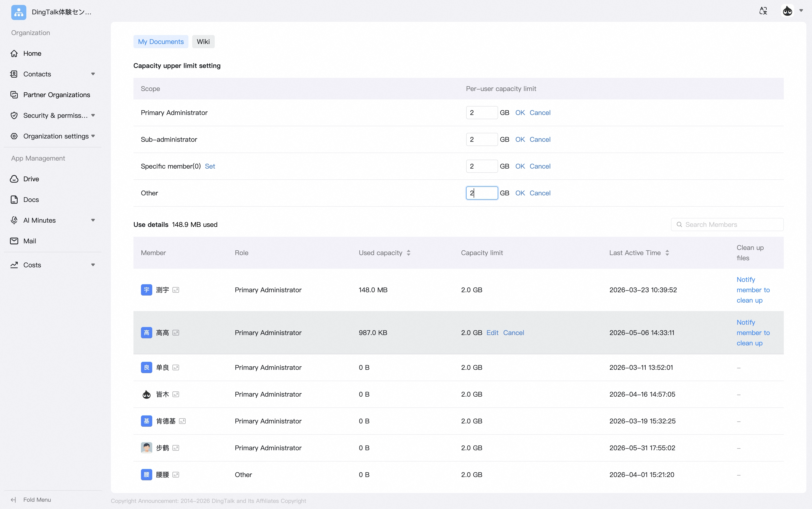Sort the table by Used capacity
Viewport: 812px width, 509px height.
click(408, 253)
